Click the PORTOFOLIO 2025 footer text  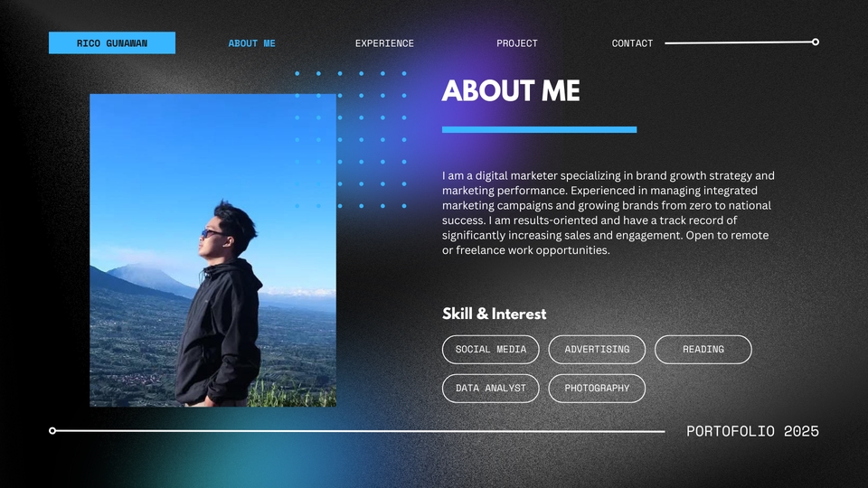click(x=752, y=431)
